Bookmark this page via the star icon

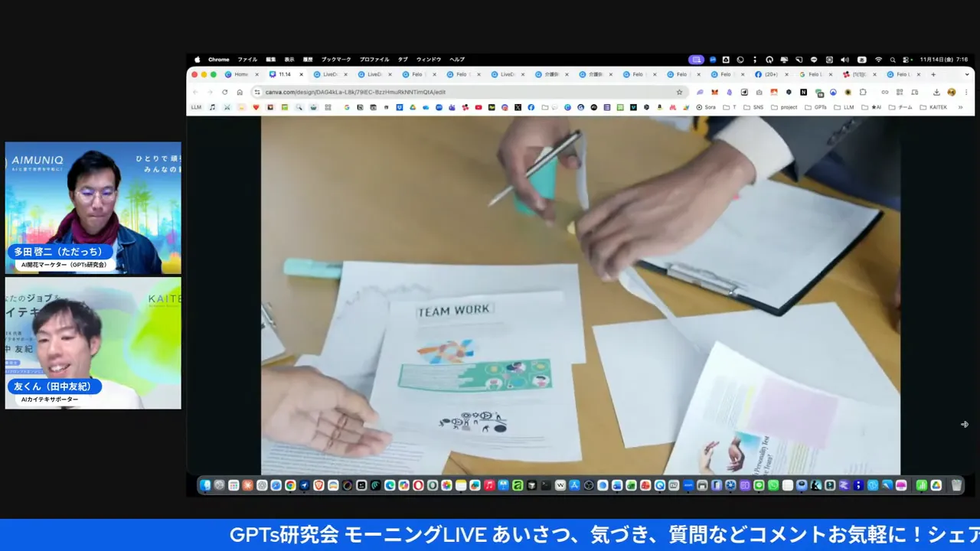pos(679,92)
